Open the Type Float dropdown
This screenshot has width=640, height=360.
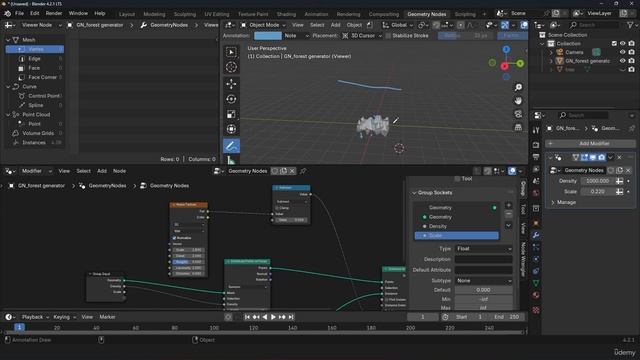[484, 249]
